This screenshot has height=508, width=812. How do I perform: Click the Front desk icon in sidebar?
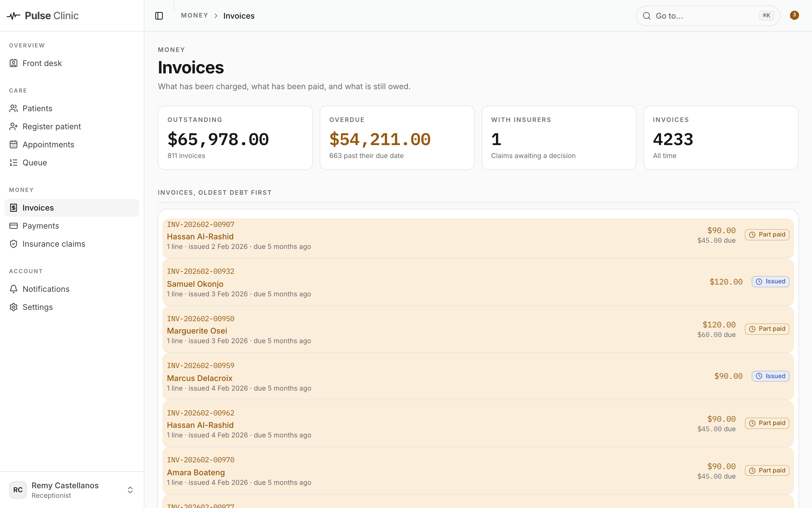14,63
